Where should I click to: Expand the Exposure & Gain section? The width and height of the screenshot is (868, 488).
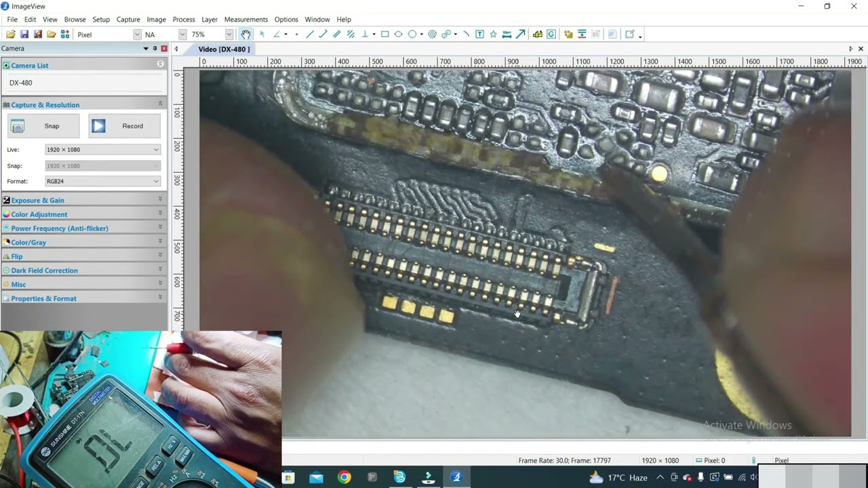160,199
